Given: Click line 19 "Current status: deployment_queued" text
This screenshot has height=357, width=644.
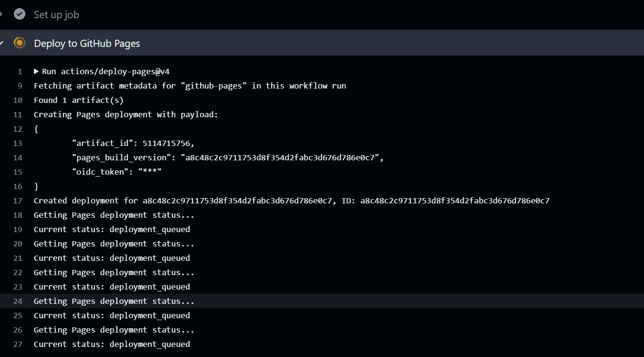Looking at the screenshot, I should tap(112, 229).
